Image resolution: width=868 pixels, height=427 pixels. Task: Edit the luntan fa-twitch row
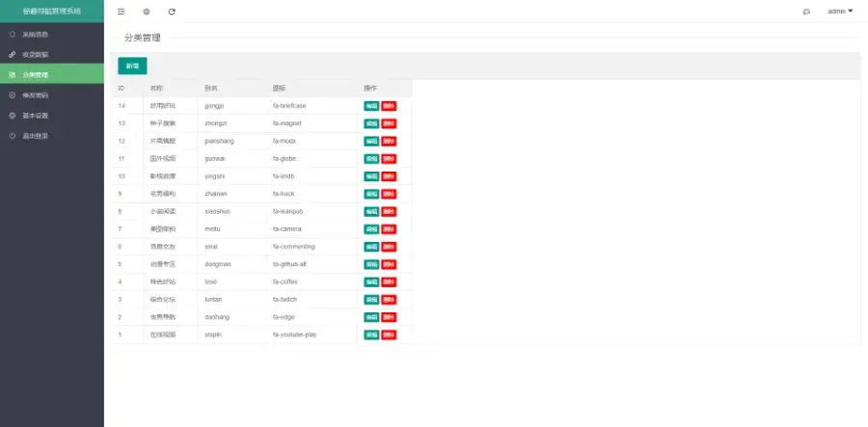point(371,300)
